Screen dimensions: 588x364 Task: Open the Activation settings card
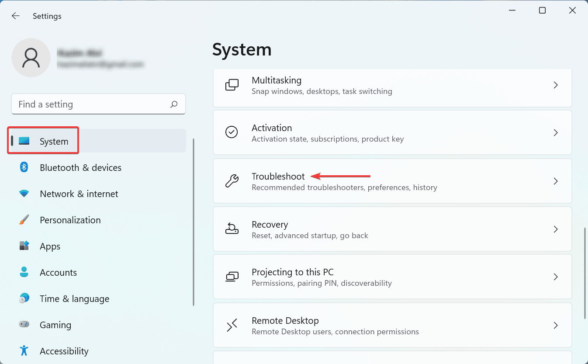pyautogui.click(x=392, y=132)
